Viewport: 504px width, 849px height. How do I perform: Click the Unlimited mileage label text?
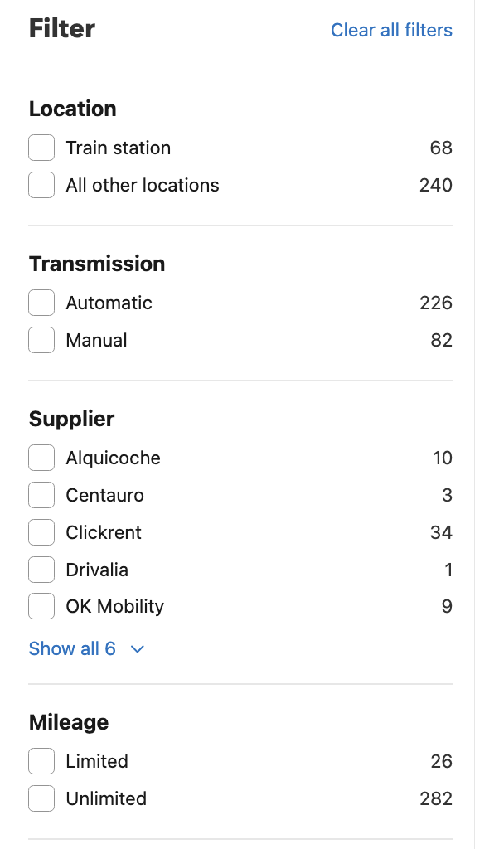click(106, 799)
